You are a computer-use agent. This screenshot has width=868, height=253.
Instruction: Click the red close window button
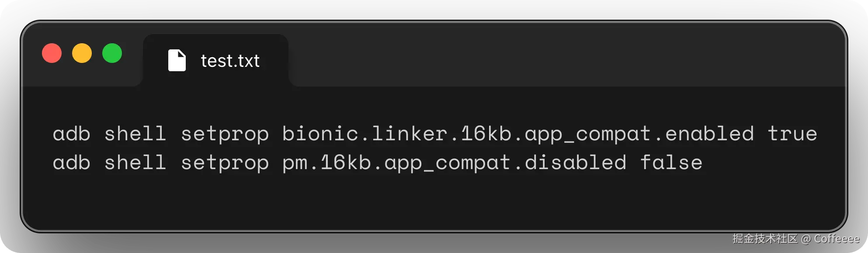pos(52,53)
